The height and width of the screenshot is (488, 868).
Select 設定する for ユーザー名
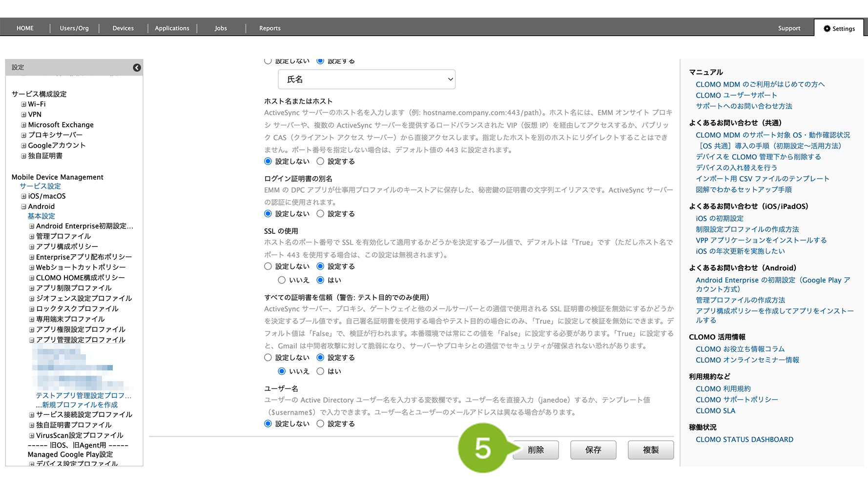click(320, 424)
